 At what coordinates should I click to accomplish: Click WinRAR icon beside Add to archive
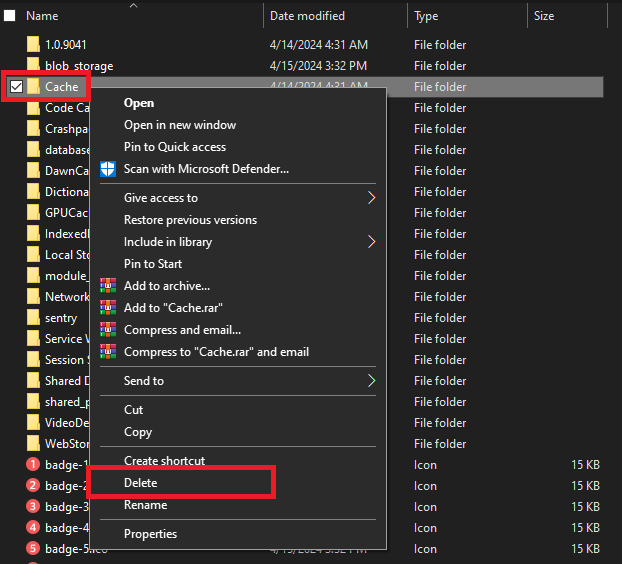[x=108, y=286]
